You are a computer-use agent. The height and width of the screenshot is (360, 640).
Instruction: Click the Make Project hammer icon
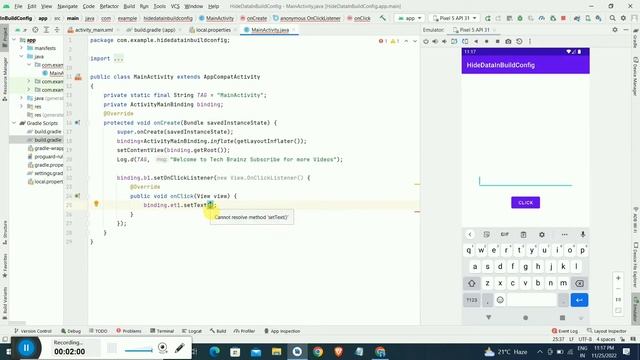382,18
